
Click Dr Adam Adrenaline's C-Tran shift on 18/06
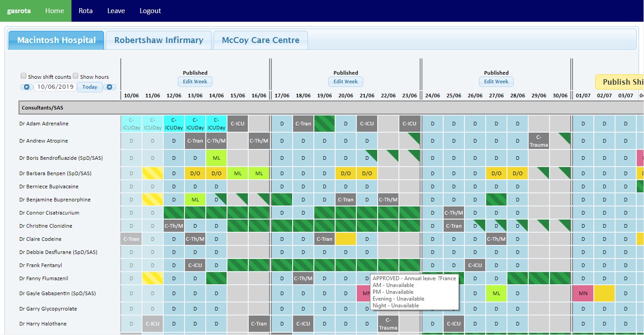click(303, 124)
